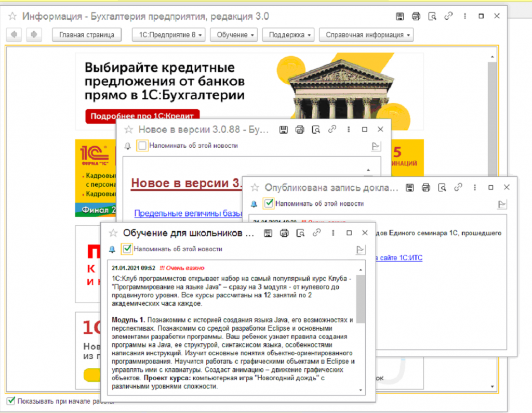Click the print icon in main Информация window

(x=416, y=17)
